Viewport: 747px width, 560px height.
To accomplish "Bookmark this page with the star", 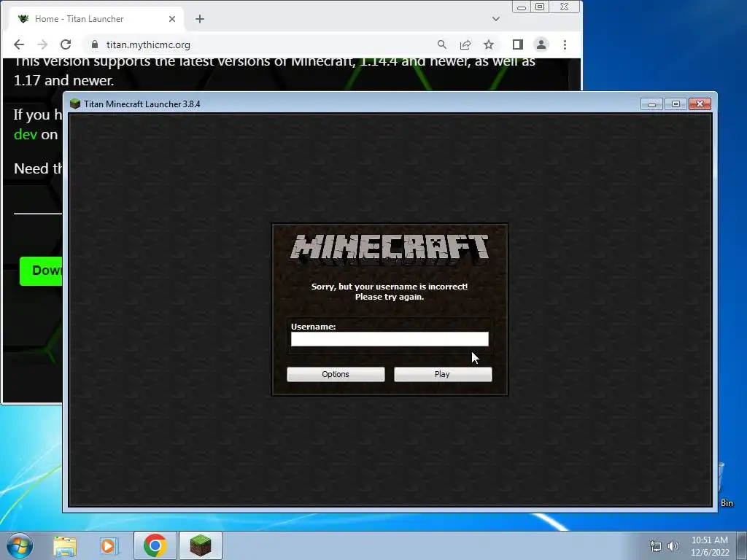I will [x=488, y=44].
